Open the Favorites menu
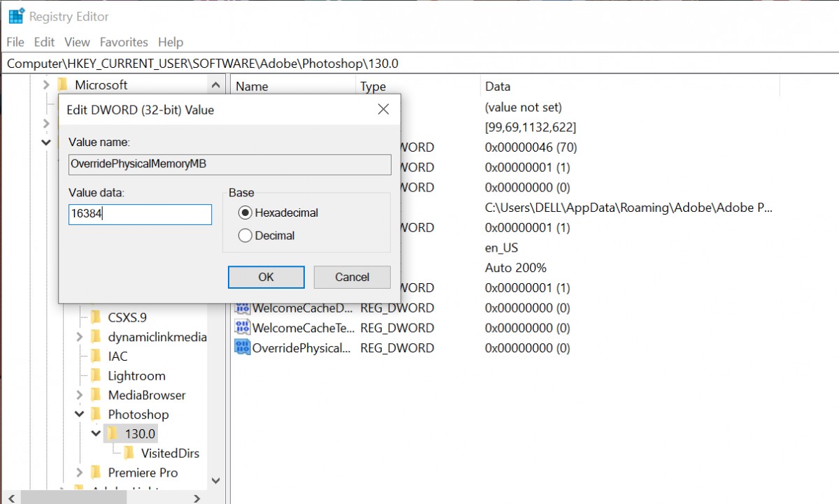This screenshot has height=504, width=839. click(124, 42)
